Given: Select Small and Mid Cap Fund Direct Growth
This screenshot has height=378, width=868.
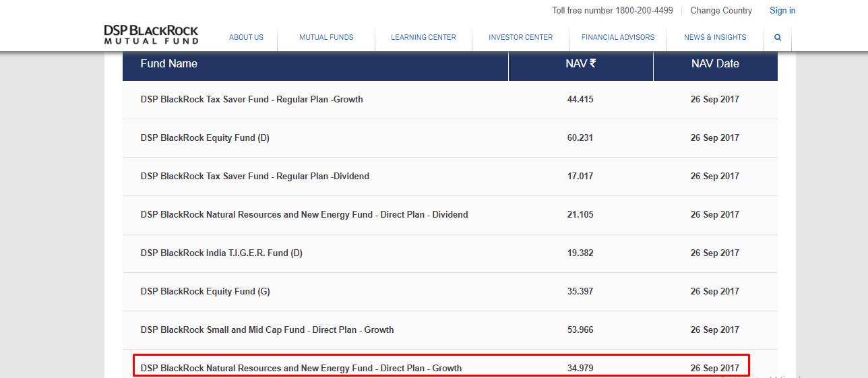Looking at the screenshot, I should point(267,330).
